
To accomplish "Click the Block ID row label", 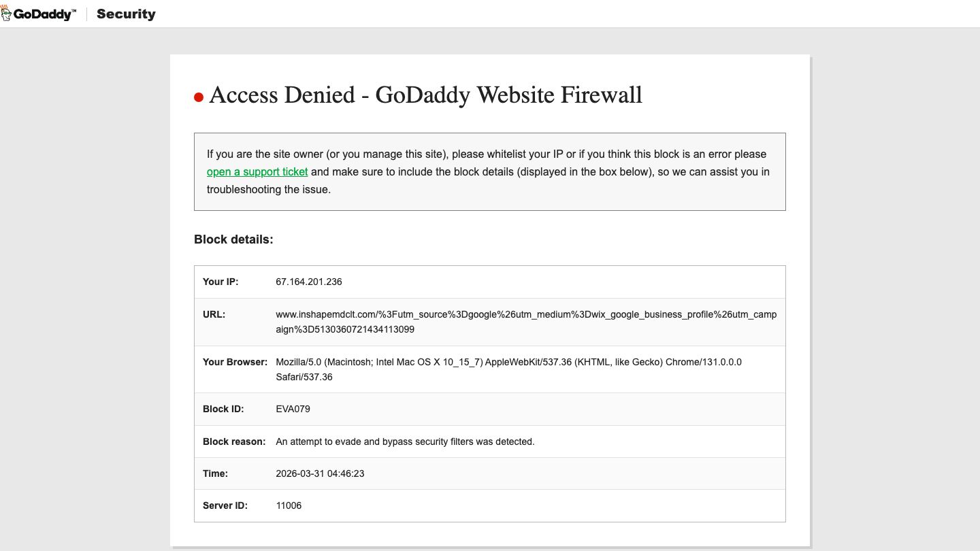I will (223, 409).
